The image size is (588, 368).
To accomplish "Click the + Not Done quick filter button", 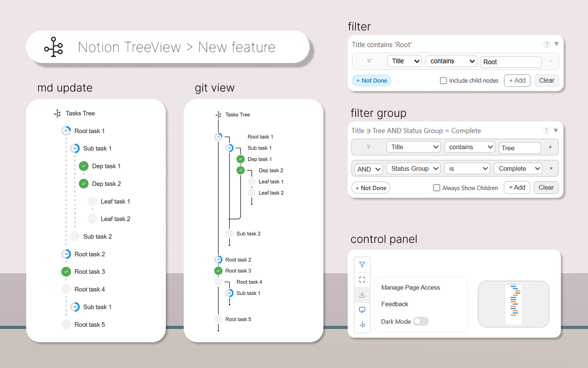I will 371,80.
